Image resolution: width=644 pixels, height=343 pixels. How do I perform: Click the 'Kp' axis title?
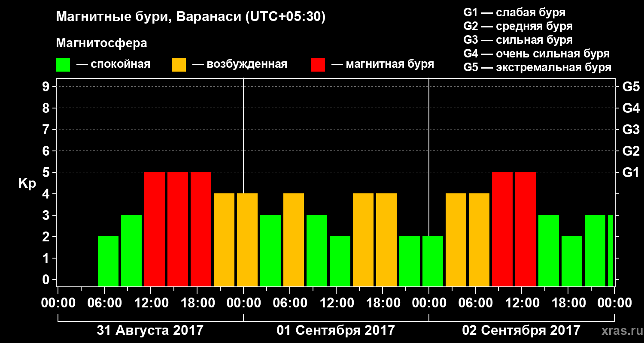pos(27,184)
